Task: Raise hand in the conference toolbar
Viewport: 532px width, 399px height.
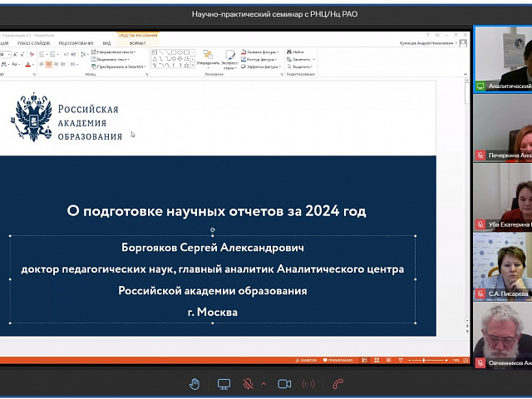Action: [195, 384]
